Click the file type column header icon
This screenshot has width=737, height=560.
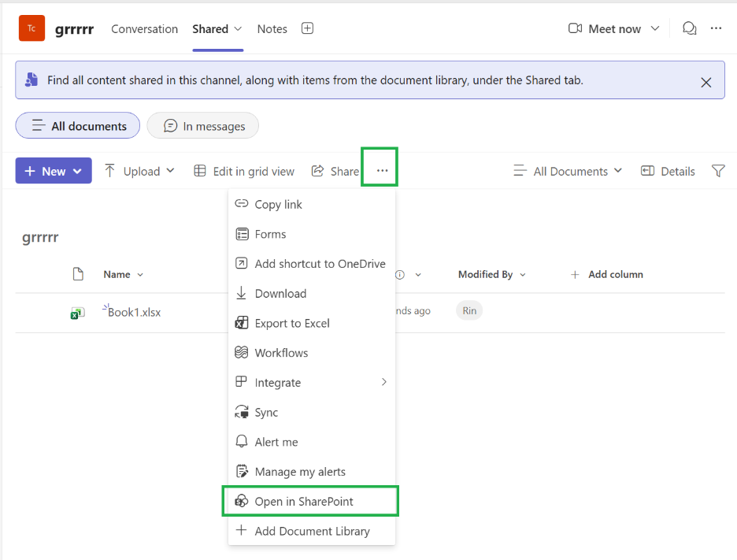tap(78, 274)
